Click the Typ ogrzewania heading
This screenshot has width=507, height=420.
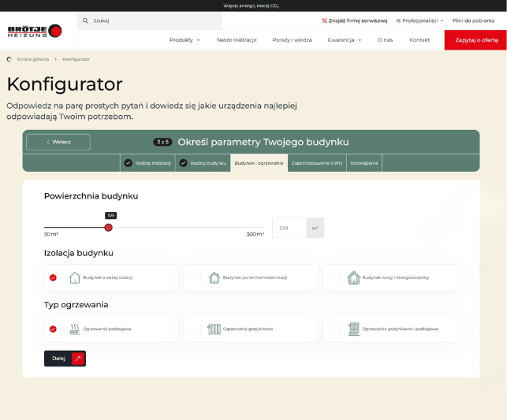click(76, 305)
